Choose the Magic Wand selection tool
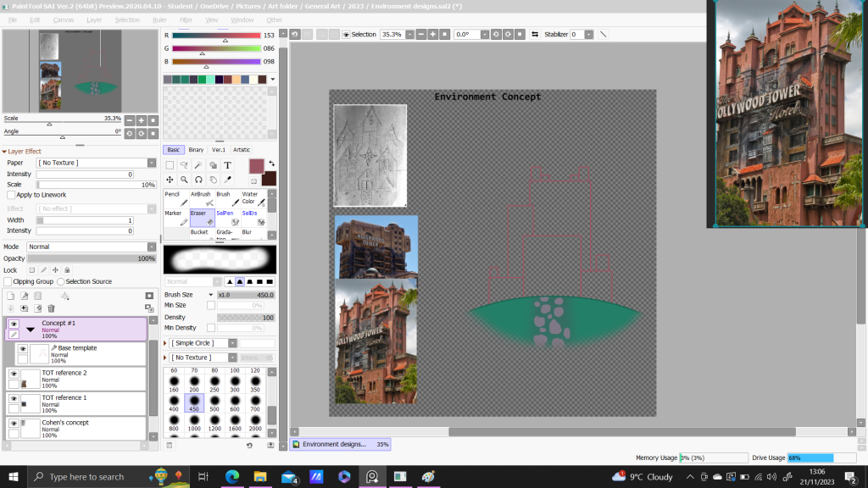 pyautogui.click(x=198, y=166)
